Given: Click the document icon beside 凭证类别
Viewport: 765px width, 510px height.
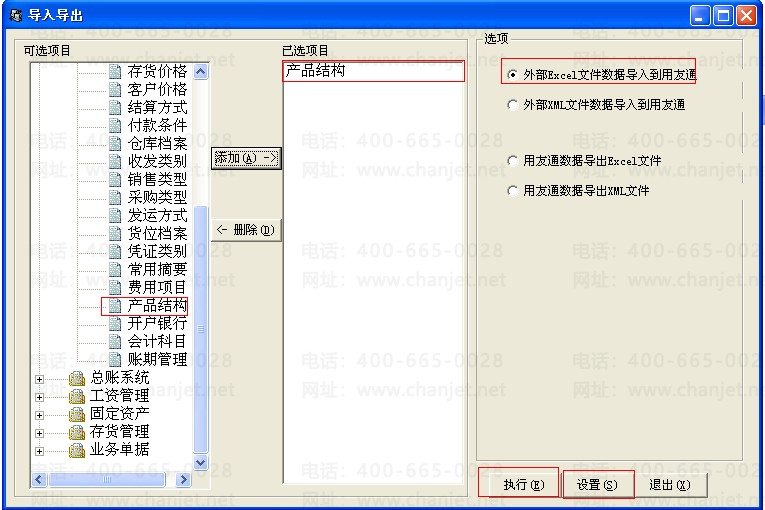Looking at the screenshot, I should tap(115, 252).
